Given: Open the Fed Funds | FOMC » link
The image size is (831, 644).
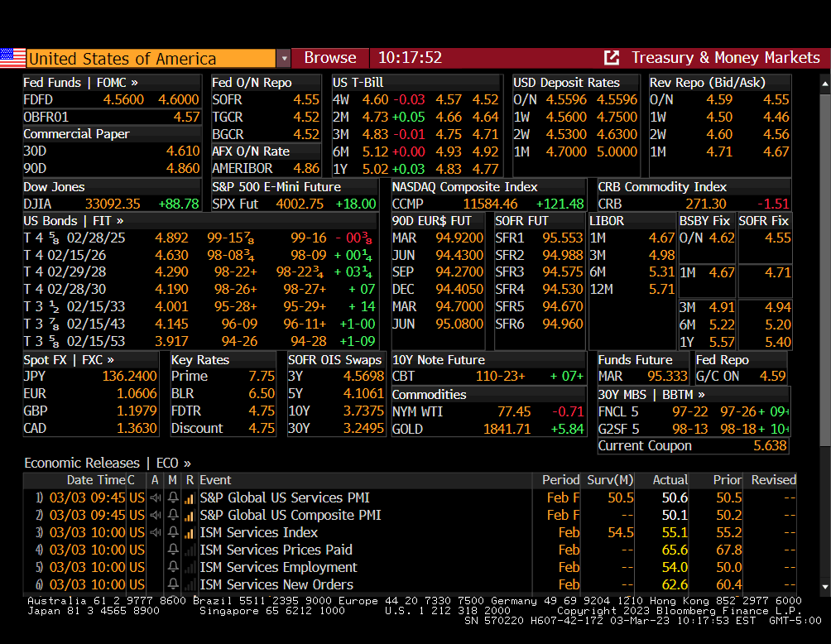Looking at the screenshot, I should pyautogui.click(x=80, y=83).
